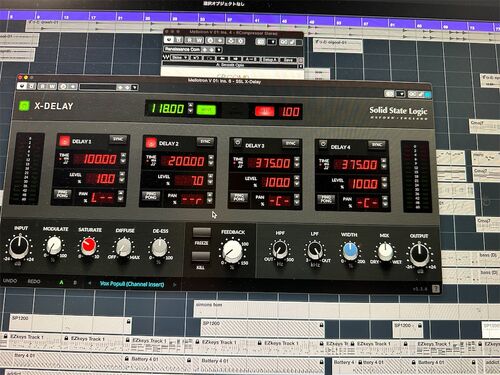
Task: Click the OUTPUT knob
Action: 420,255
